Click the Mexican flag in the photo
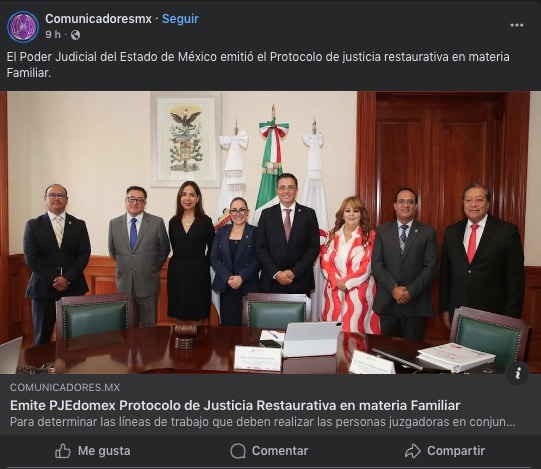541x469 pixels. [273, 162]
